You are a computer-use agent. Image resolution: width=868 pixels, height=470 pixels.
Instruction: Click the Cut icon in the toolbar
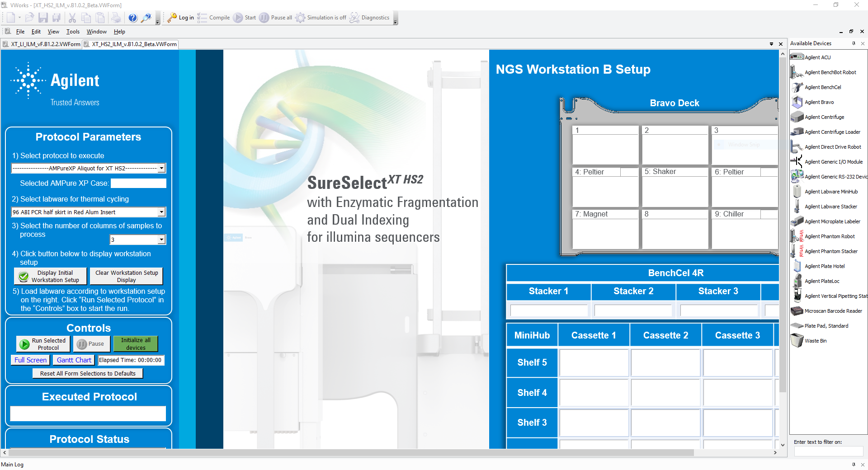[72, 18]
